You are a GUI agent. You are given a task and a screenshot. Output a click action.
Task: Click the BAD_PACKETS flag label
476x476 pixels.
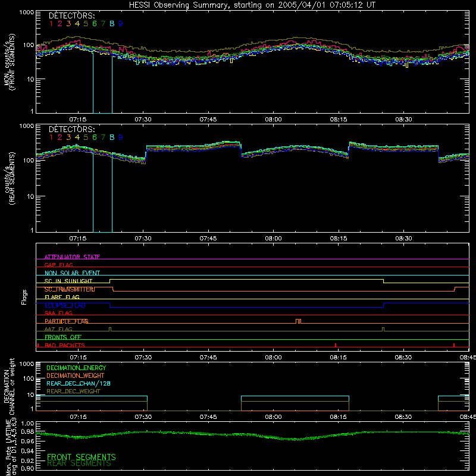(65, 345)
